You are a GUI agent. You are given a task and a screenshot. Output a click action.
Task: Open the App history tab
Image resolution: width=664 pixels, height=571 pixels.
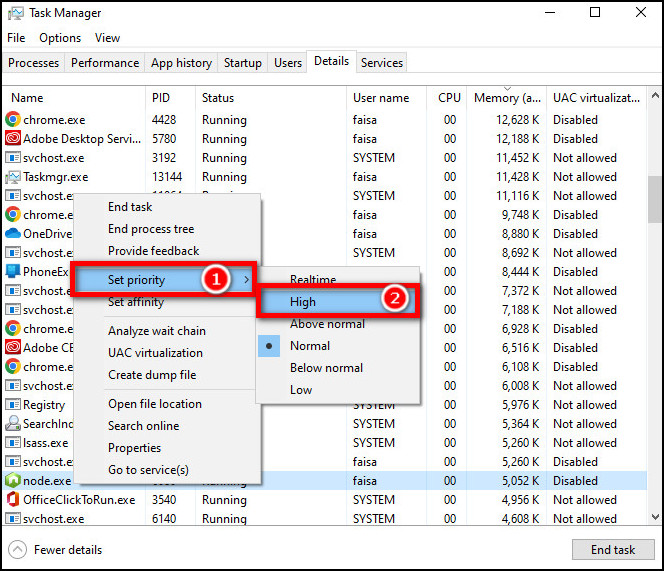click(x=181, y=63)
